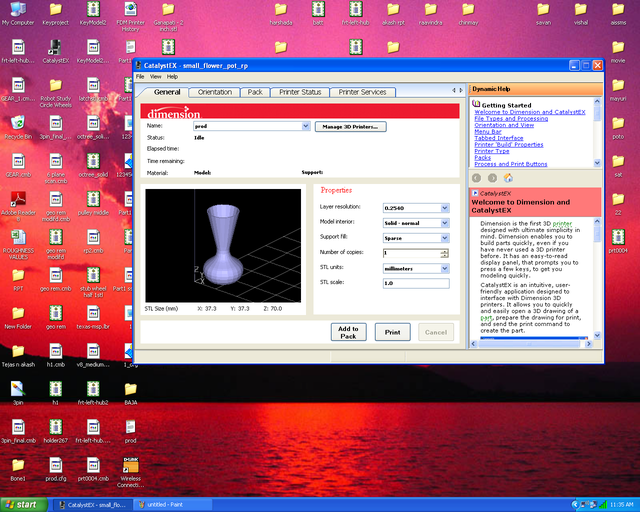Open the File Types and Processing help link
This screenshot has height=512, width=640.
pos(511,118)
